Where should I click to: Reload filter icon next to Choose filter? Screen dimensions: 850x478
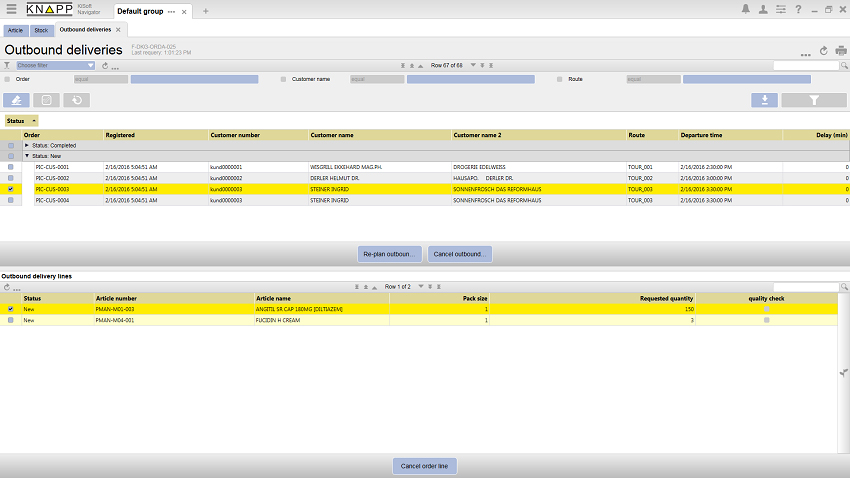tap(105, 66)
